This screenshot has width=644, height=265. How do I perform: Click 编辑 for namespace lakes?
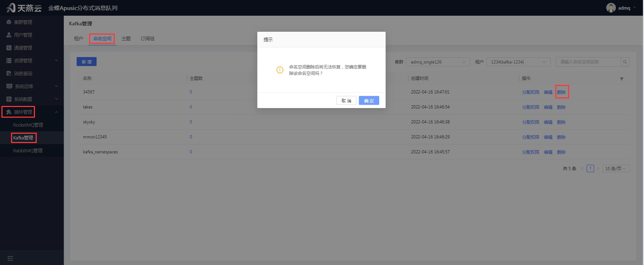[548, 107]
